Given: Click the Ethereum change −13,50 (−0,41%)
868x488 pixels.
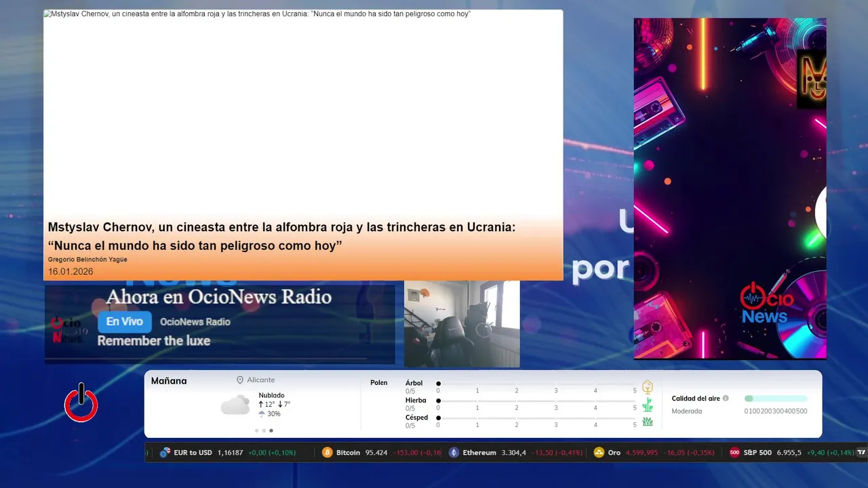Looking at the screenshot, I should coord(557,453).
